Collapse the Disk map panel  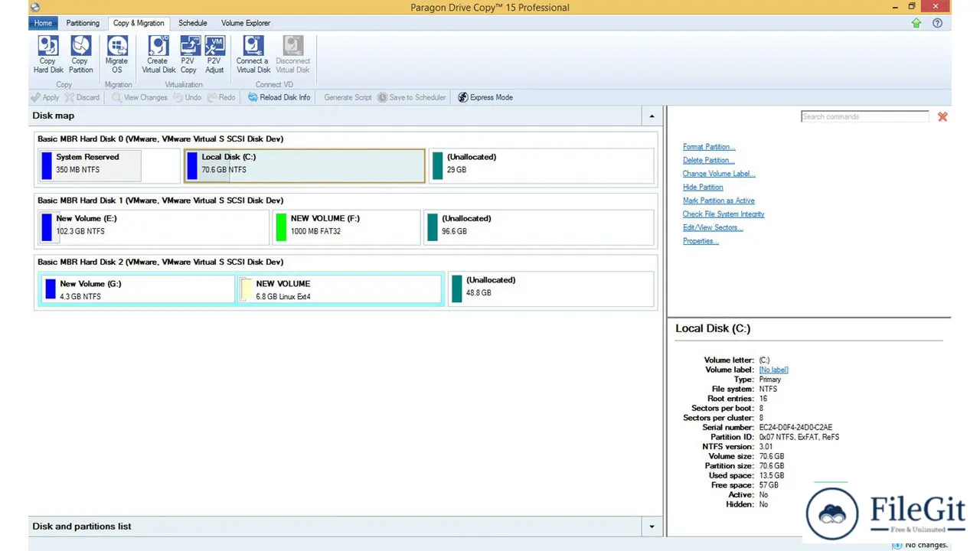click(652, 116)
